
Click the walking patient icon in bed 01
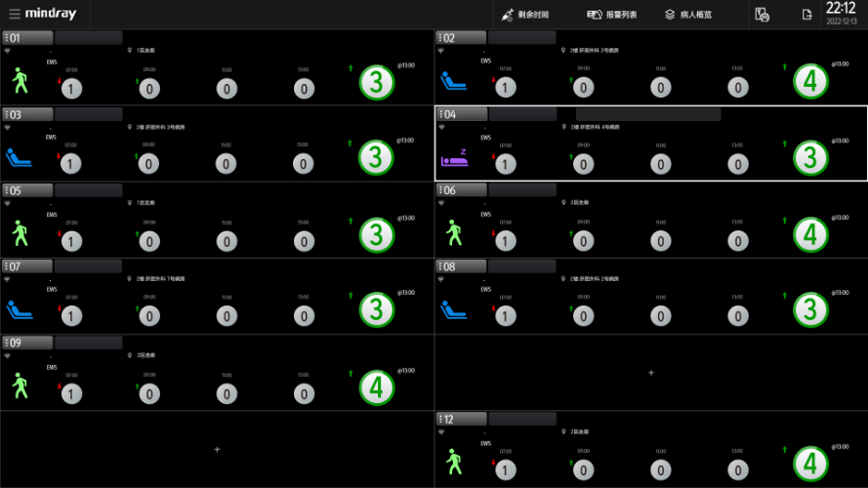pyautogui.click(x=21, y=80)
